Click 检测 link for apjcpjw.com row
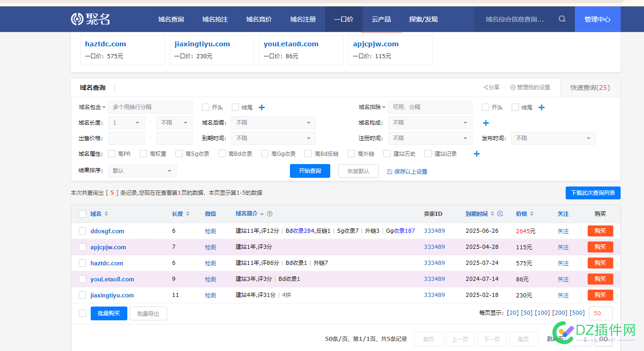 click(210, 247)
